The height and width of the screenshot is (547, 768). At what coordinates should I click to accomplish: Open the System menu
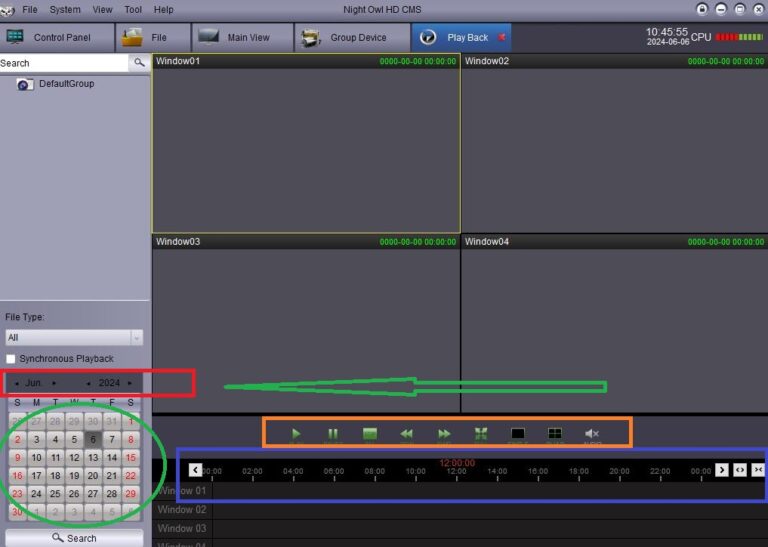[65, 9]
